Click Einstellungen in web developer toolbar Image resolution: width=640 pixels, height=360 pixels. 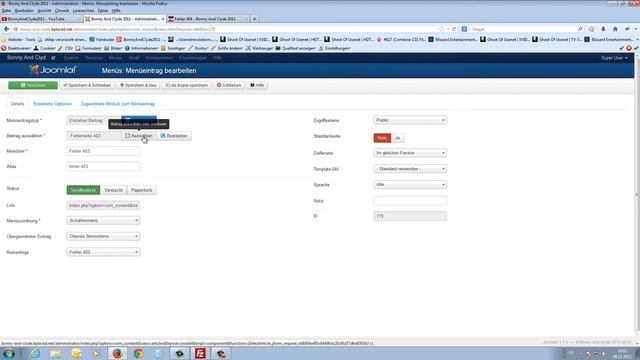point(335,48)
